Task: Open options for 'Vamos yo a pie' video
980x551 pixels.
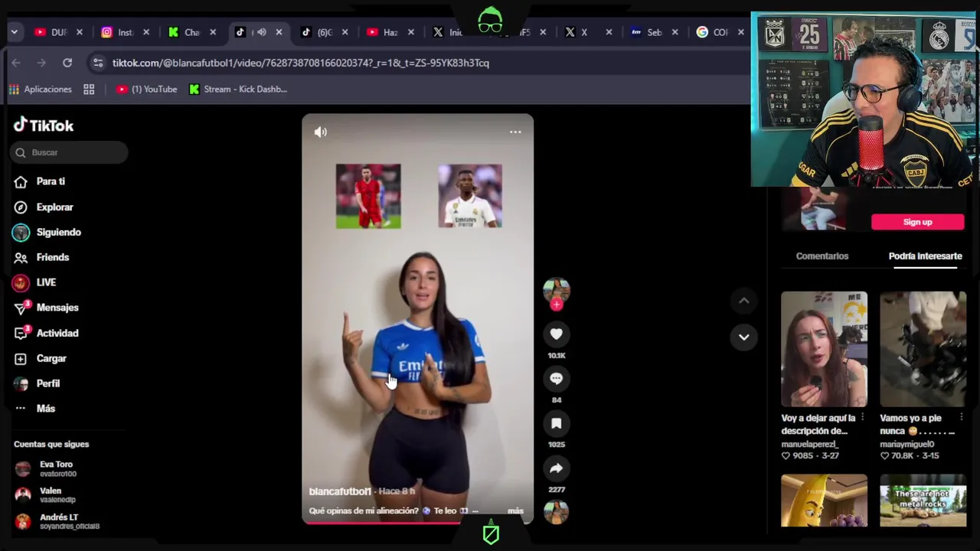Action: click(961, 418)
